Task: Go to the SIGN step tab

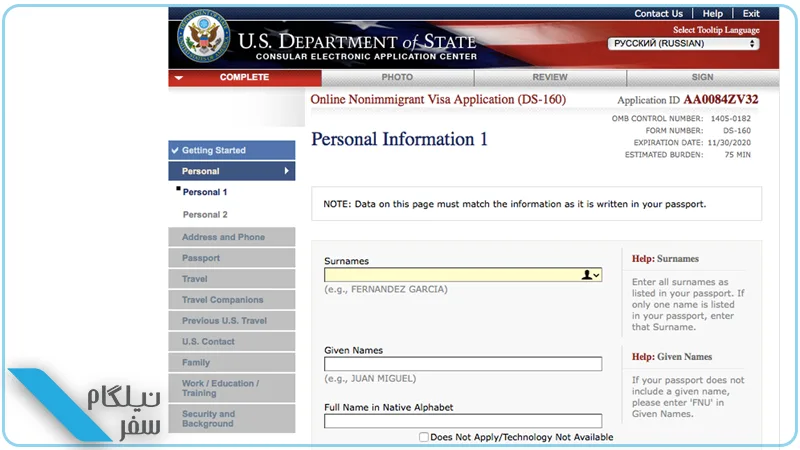Action: (703, 77)
